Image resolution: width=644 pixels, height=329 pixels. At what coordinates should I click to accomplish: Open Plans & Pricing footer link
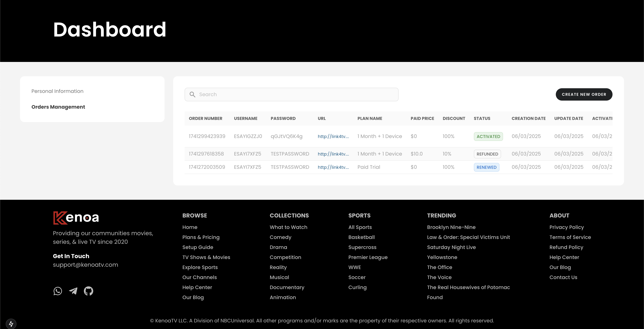201,237
